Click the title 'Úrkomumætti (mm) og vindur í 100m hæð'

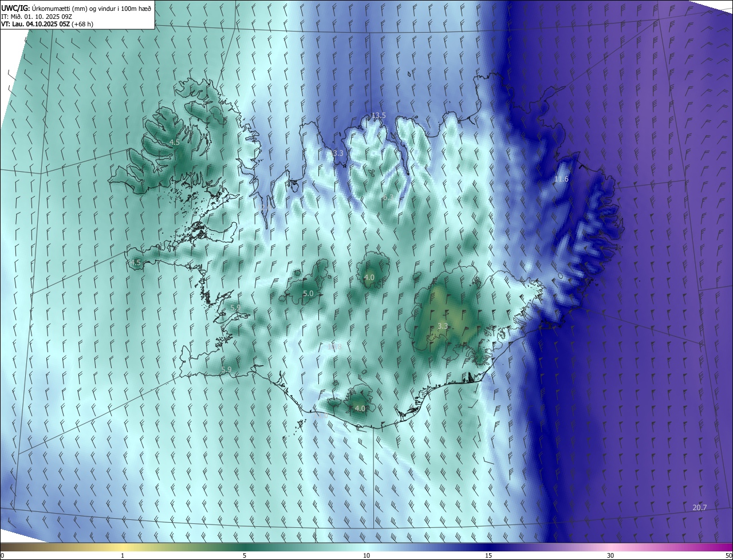(92, 9)
